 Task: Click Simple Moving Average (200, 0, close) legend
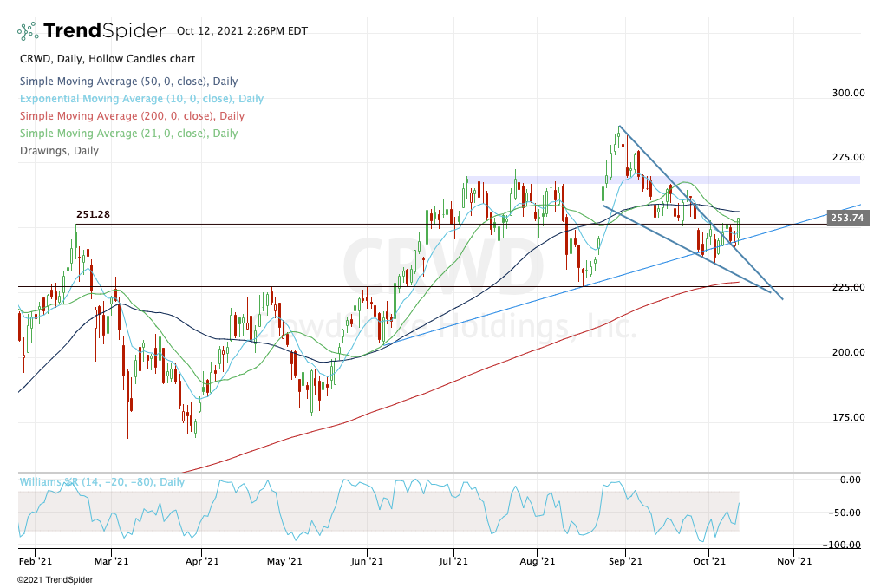pos(132,116)
